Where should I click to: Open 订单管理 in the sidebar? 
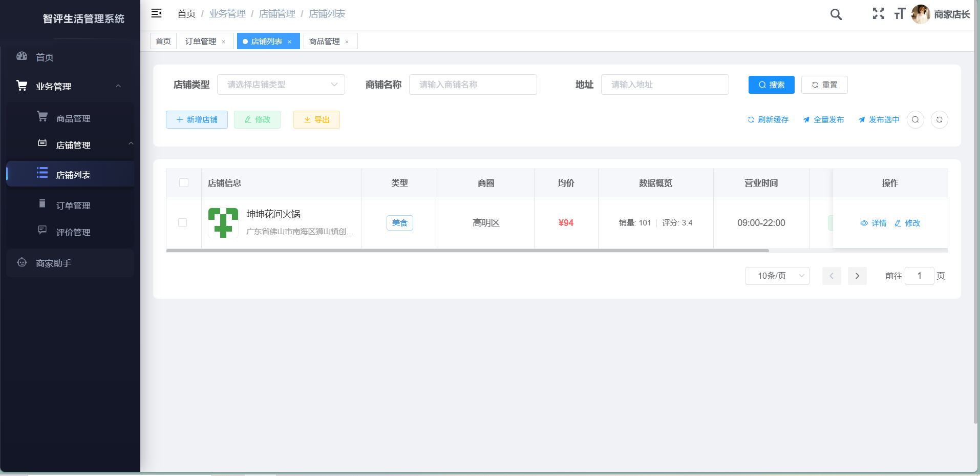point(73,205)
